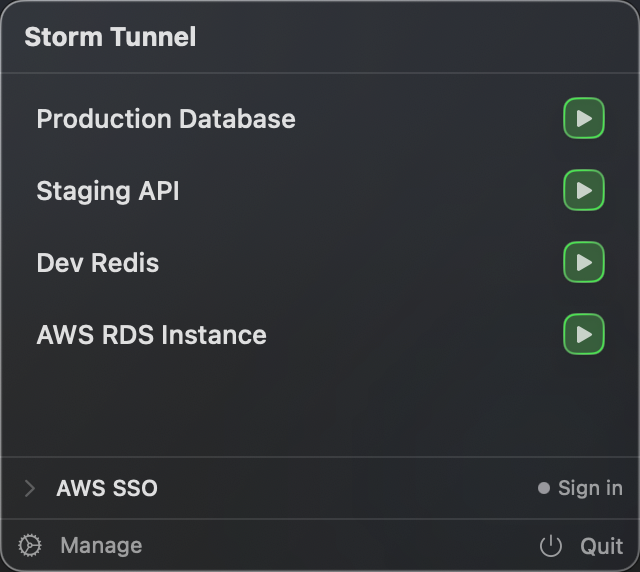Start the Production Database tunnel

pyautogui.click(x=584, y=118)
